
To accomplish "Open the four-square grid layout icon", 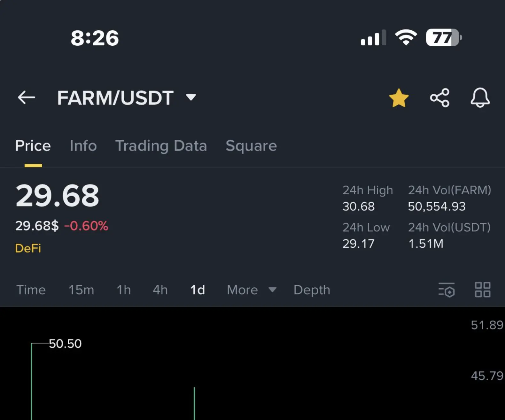I will 483,290.
